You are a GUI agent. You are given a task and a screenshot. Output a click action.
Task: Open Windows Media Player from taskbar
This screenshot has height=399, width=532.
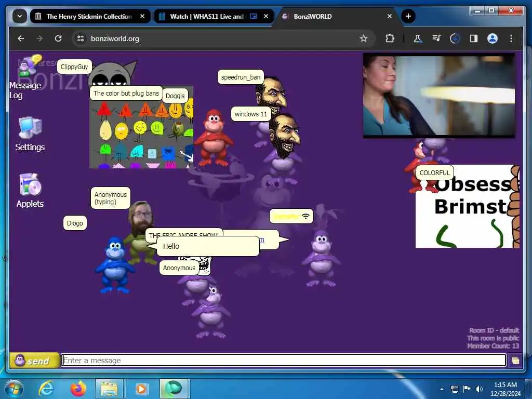(x=141, y=389)
